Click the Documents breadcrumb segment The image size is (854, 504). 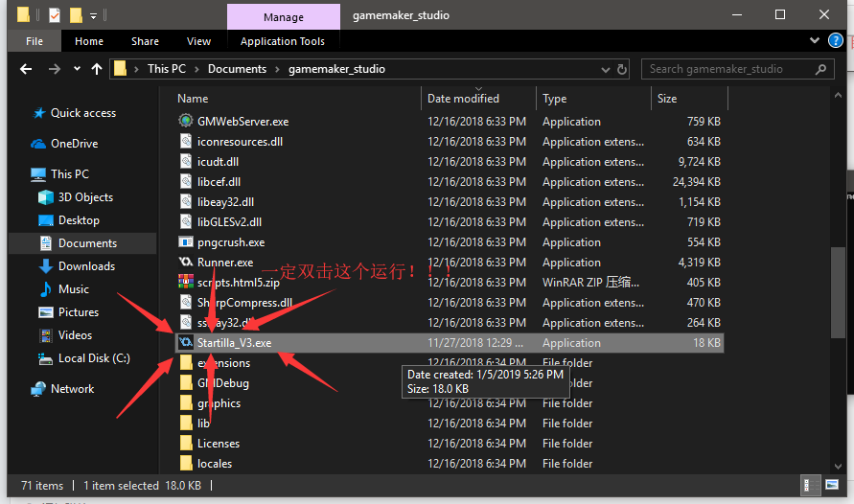click(x=237, y=69)
